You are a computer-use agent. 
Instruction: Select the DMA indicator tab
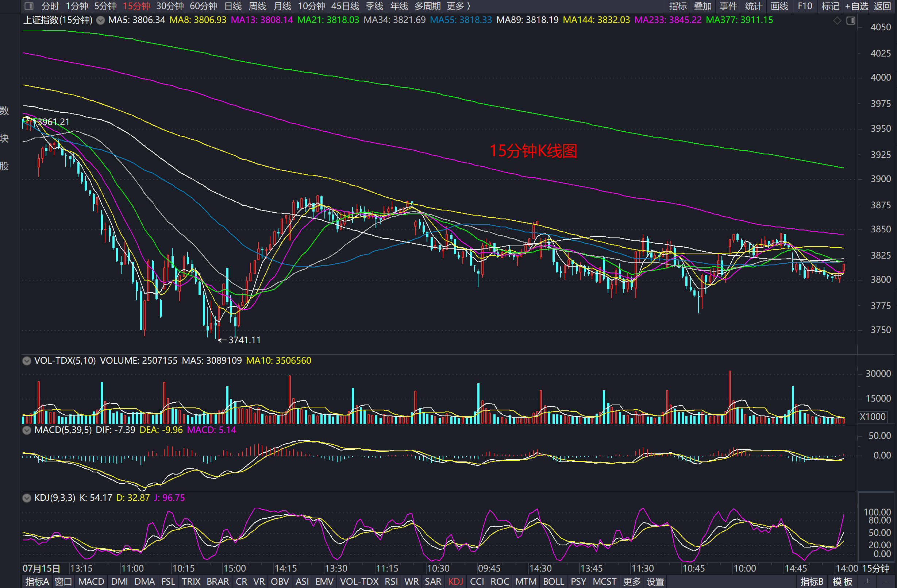145,581
